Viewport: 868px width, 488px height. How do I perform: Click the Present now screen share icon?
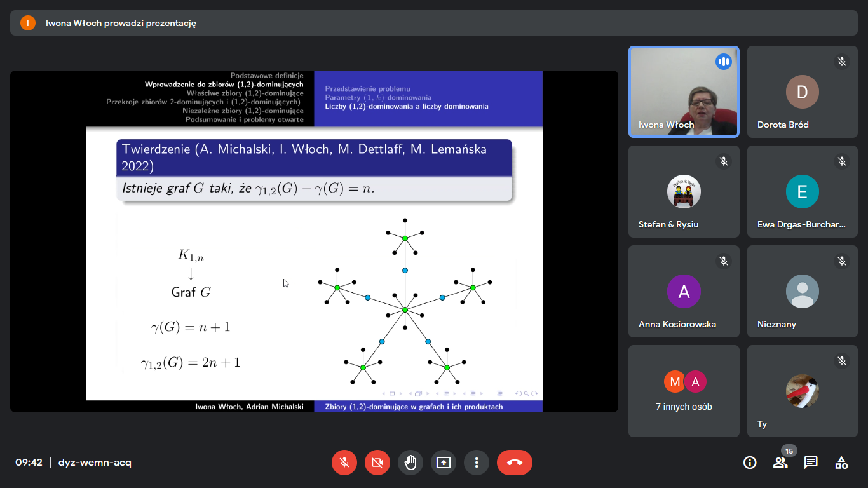(444, 463)
